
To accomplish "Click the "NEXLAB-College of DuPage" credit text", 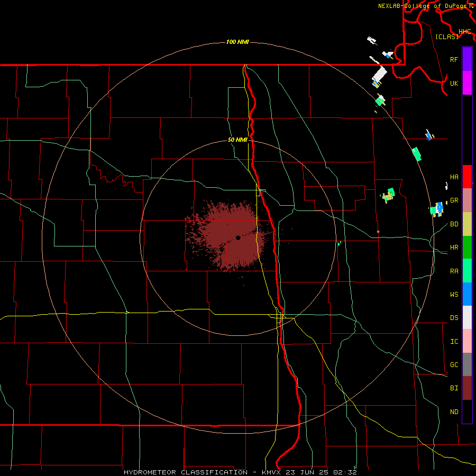I will pos(423,6).
